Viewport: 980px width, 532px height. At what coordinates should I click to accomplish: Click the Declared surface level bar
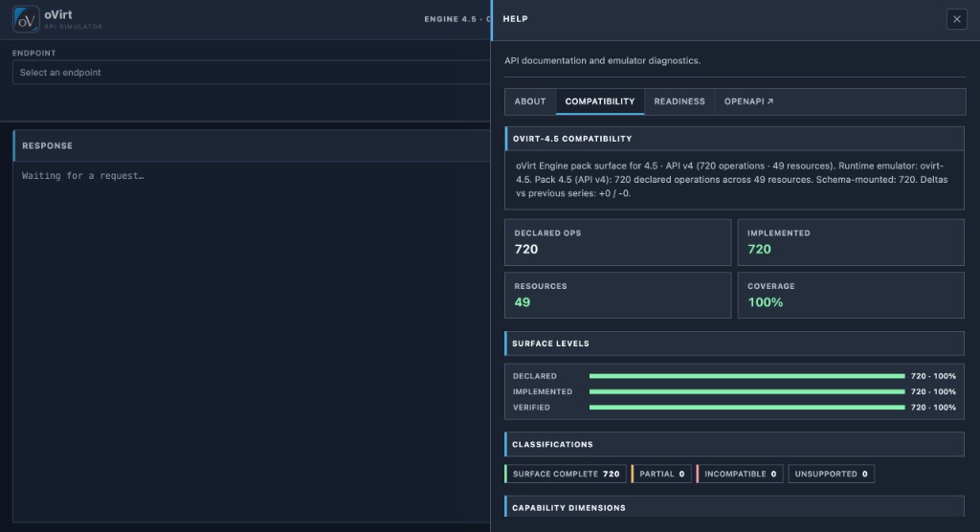[x=746, y=376]
